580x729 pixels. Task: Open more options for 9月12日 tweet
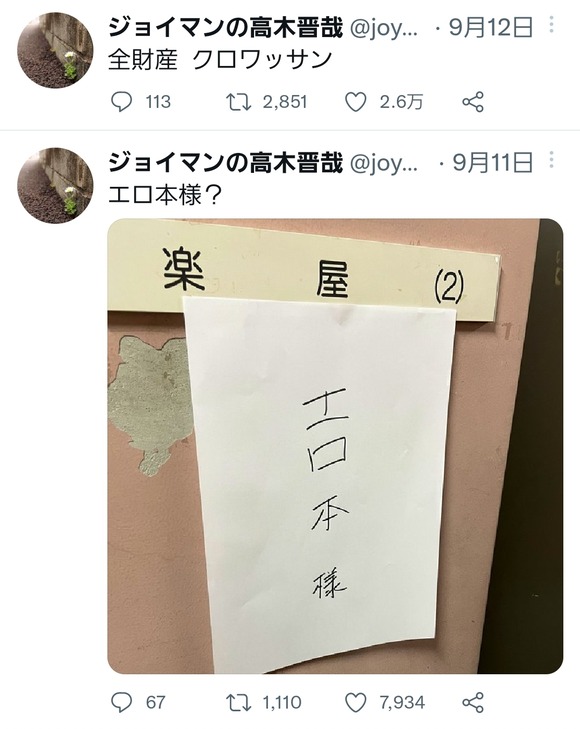[x=551, y=24]
